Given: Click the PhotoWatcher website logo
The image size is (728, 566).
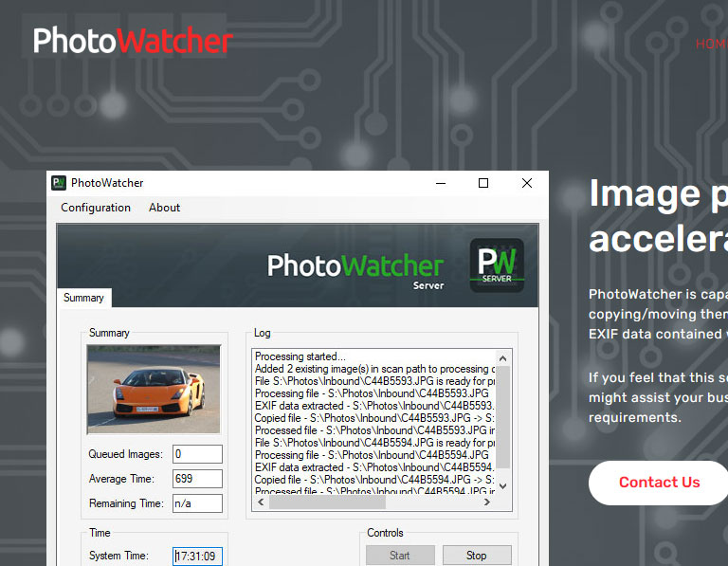Looking at the screenshot, I should [x=133, y=41].
